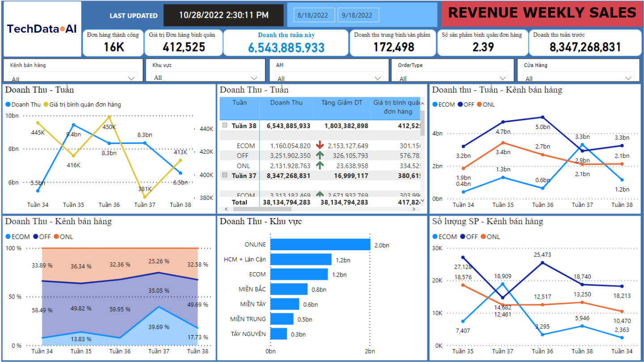The width and height of the screenshot is (644, 362).
Task: Click the green up arrow in OFF row
Action: (x=319, y=155)
